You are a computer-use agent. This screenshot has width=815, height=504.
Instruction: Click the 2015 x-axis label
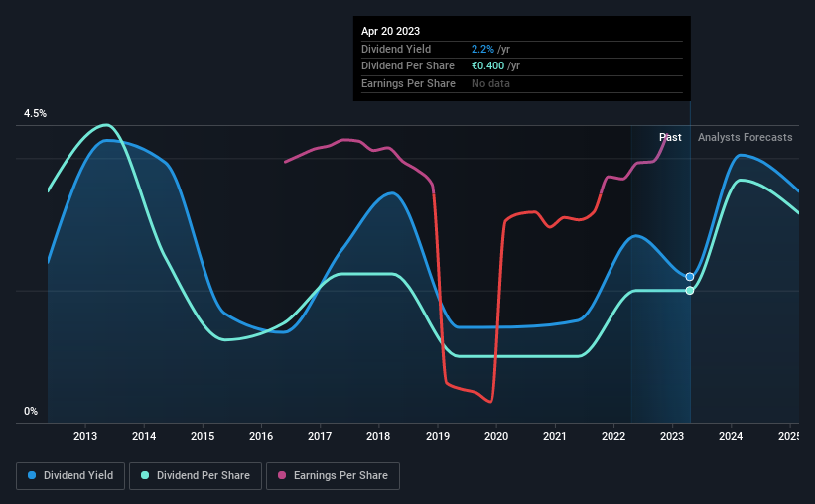tap(203, 436)
